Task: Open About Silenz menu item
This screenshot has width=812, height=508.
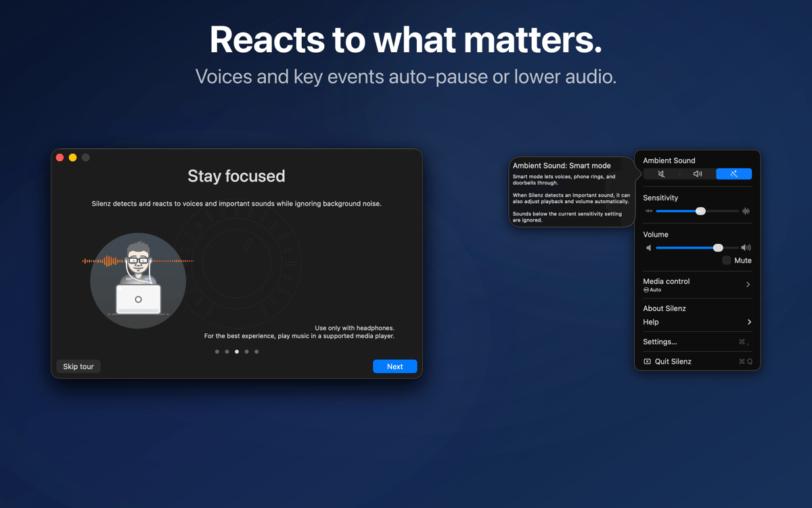Action: click(664, 308)
